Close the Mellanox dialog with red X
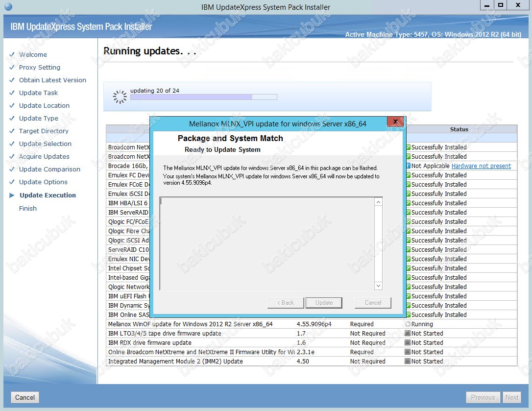The width and height of the screenshot is (532, 411). (x=395, y=121)
